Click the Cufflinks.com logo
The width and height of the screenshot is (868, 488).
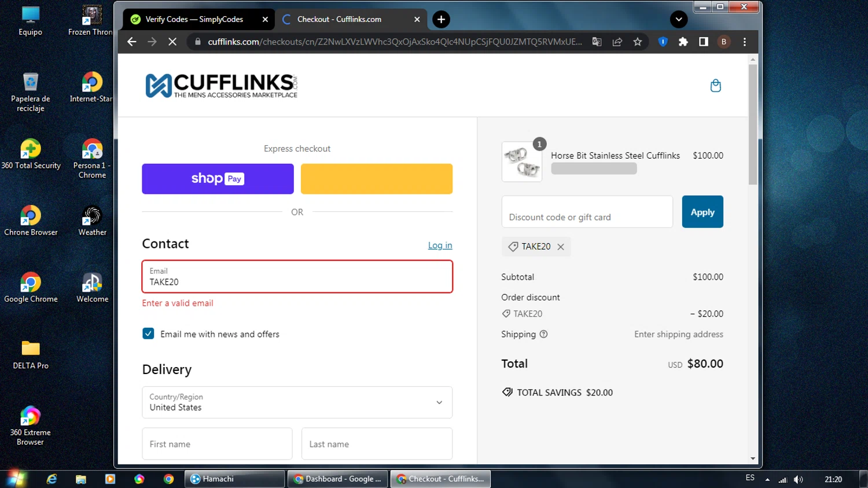(x=222, y=86)
